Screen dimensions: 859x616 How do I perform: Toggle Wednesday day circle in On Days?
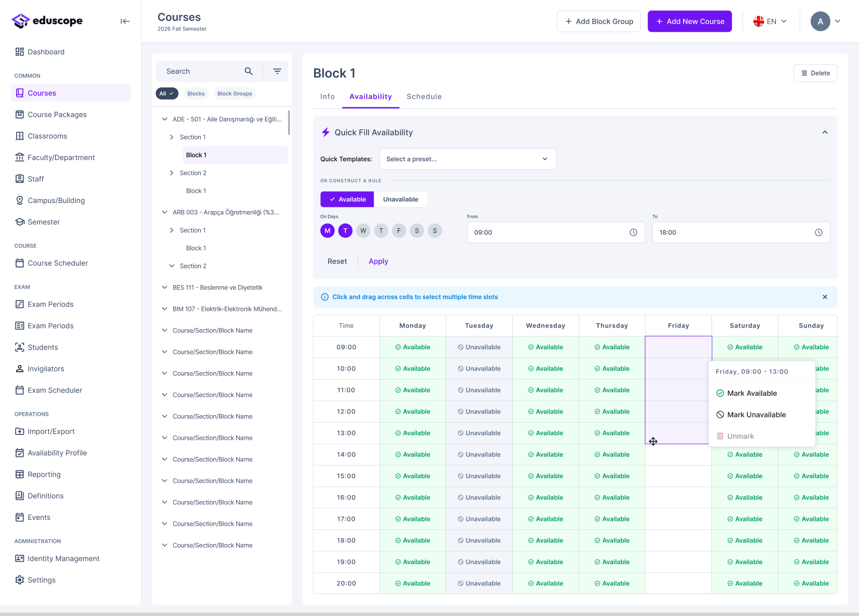(x=363, y=231)
